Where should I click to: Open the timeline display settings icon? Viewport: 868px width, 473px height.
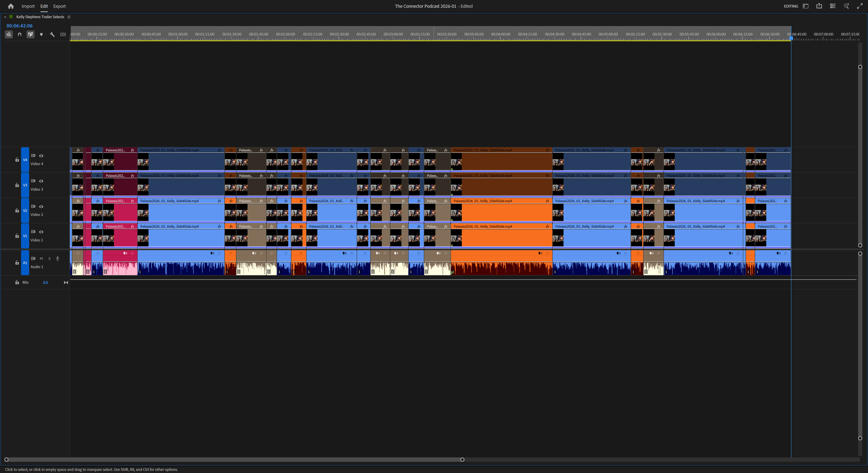pyautogui.click(x=9, y=34)
